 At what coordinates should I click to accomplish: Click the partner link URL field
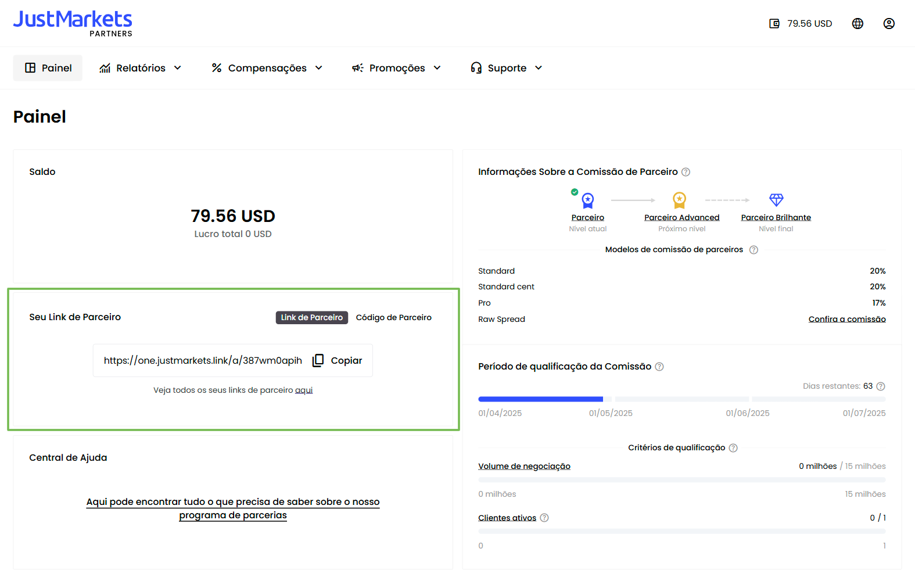click(203, 361)
